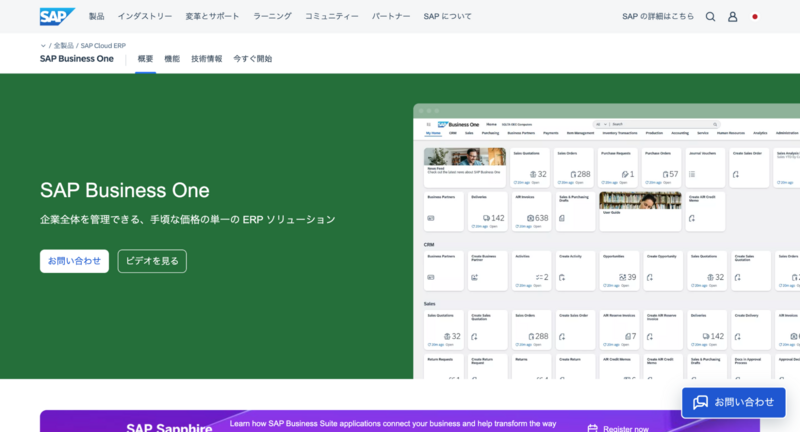Open the user account icon
Screen dimensions: 800x432
pos(733,17)
